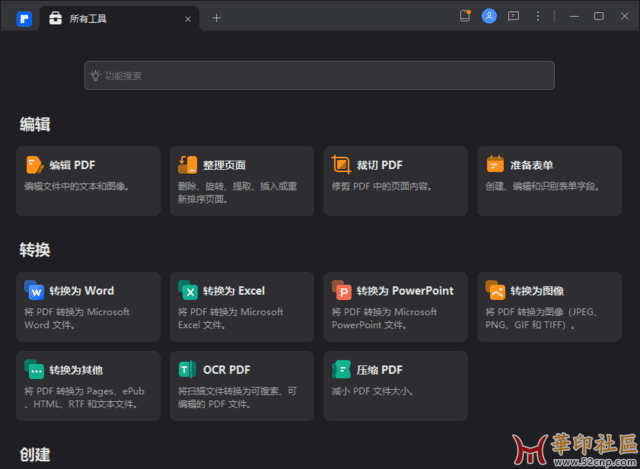Click the 转换为 Word icon

click(x=34, y=291)
